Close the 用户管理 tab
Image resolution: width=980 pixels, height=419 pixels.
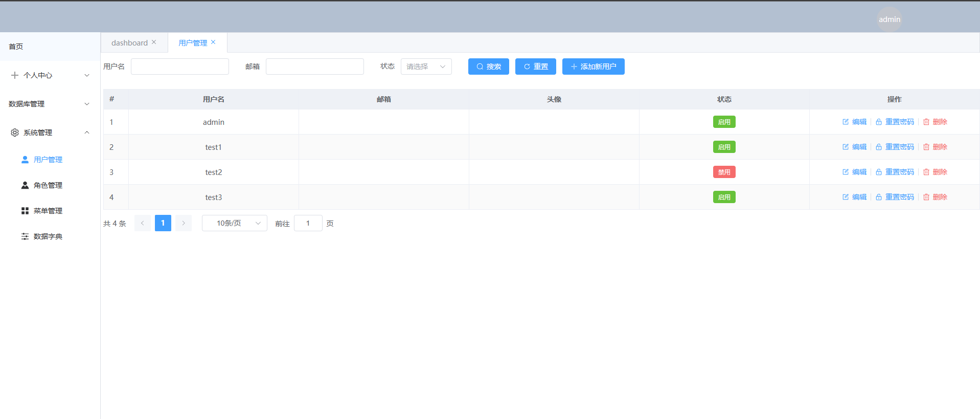click(213, 42)
